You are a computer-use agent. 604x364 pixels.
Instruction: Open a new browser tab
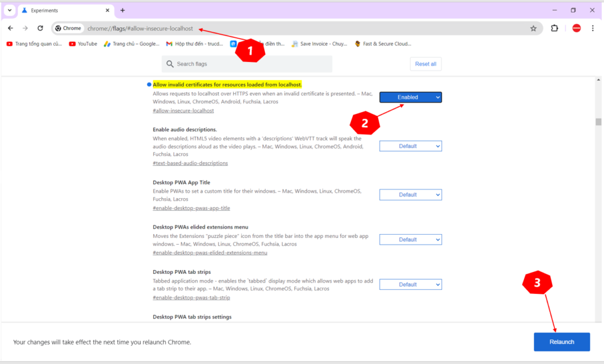click(123, 10)
